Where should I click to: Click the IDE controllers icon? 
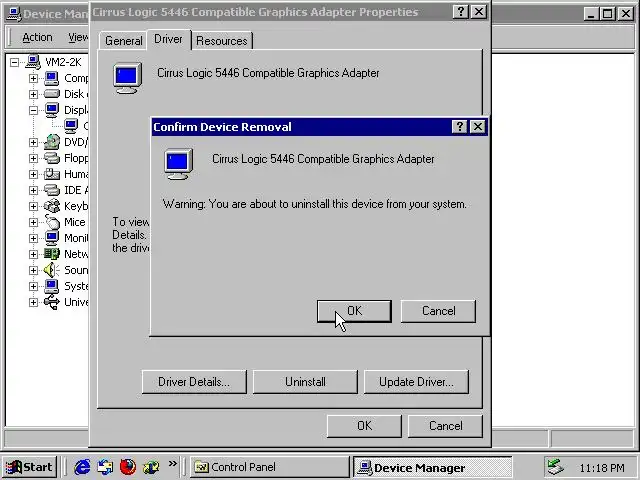point(52,190)
